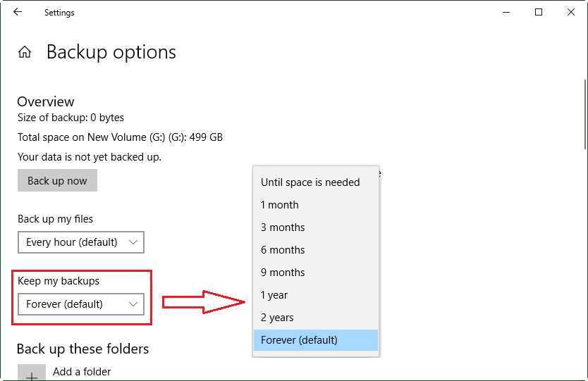Click the chevron on Every hour dropdown
This screenshot has width=588, height=381.
[133, 242]
